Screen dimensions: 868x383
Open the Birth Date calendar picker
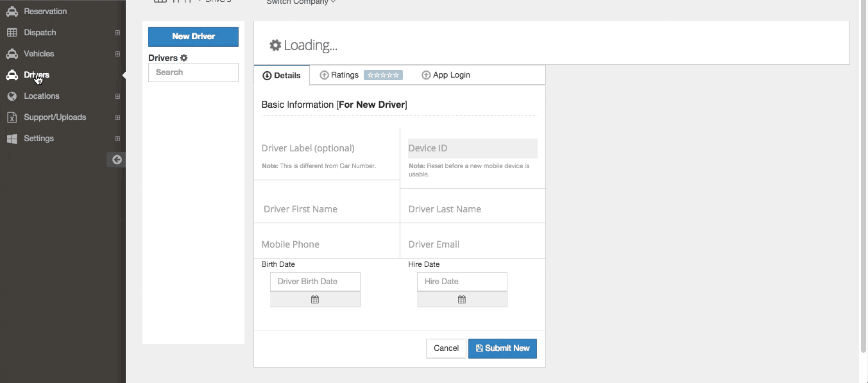315,300
